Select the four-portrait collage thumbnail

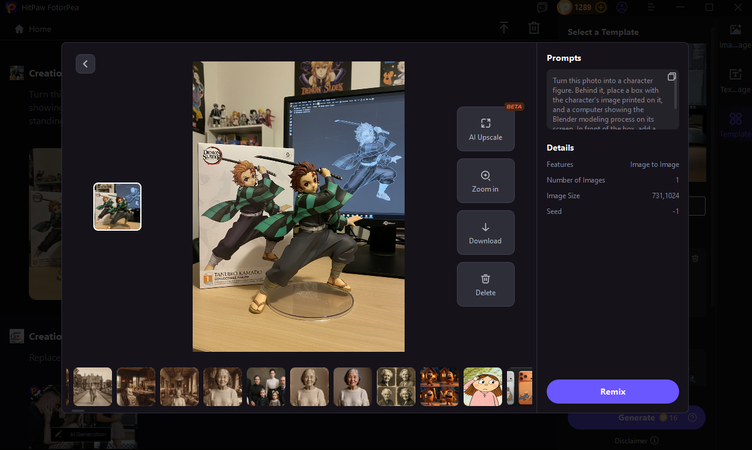[396, 387]
